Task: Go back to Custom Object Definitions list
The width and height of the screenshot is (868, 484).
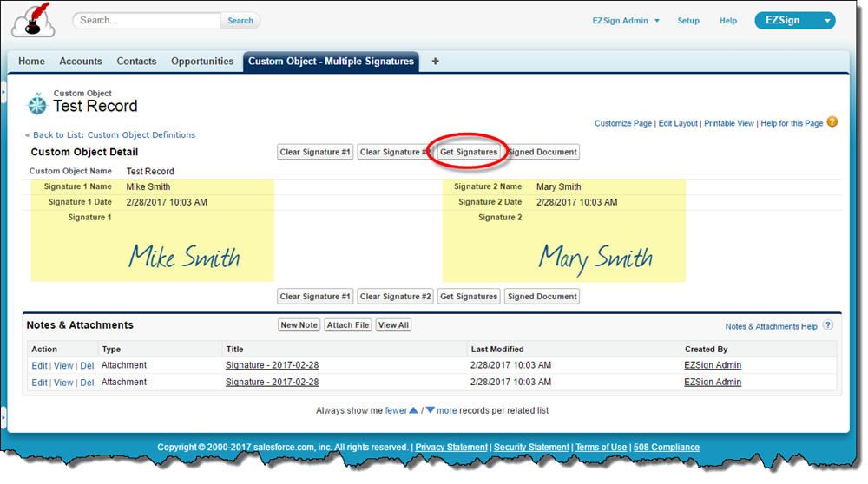Action: click(x=113, y=135)
